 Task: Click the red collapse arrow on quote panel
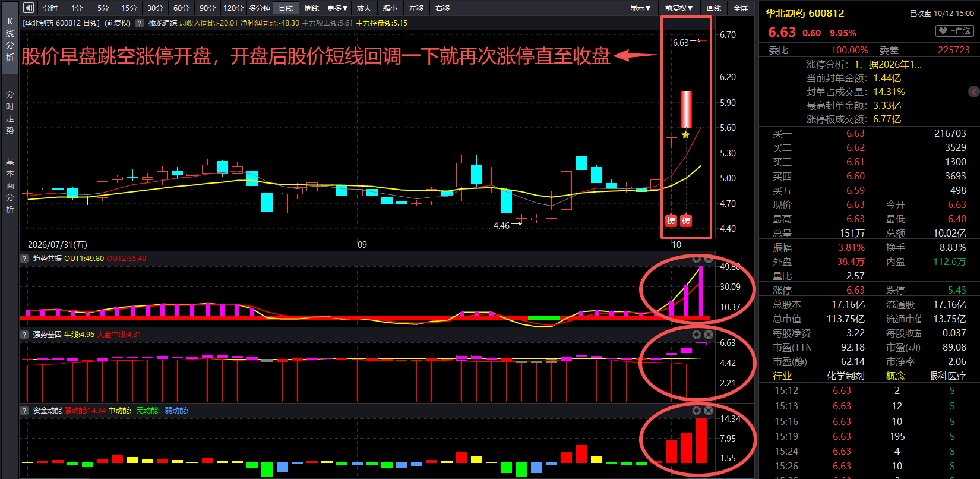973,92
